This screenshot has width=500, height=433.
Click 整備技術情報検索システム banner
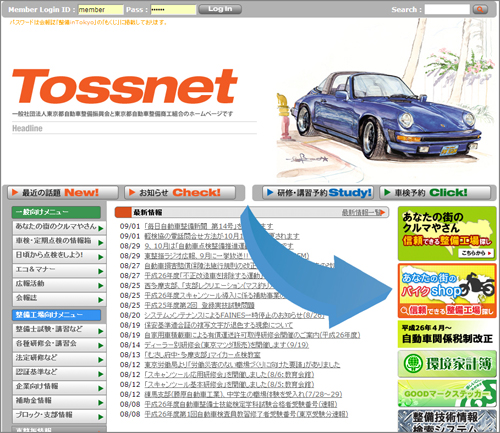coord(447,421)
